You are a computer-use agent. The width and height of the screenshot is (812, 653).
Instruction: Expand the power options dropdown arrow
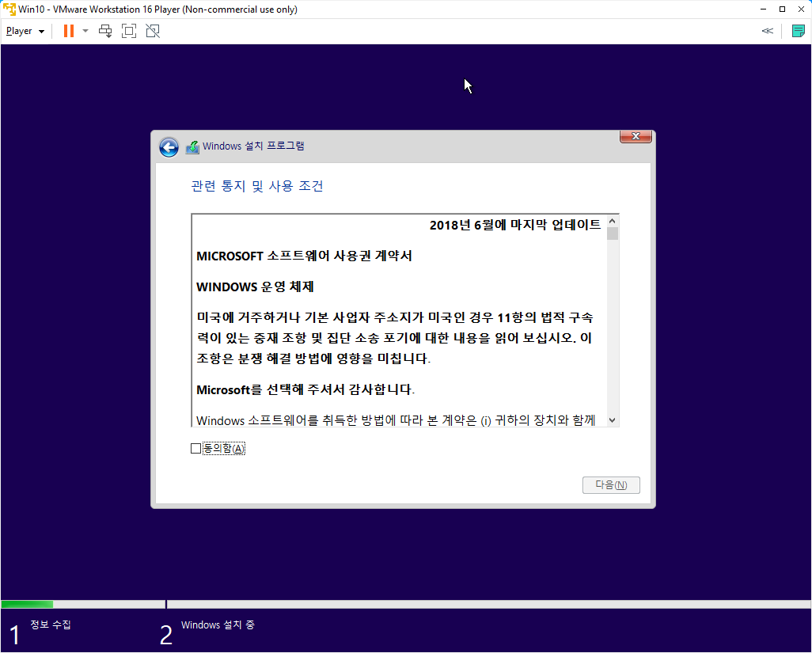[x=85, y=31]
